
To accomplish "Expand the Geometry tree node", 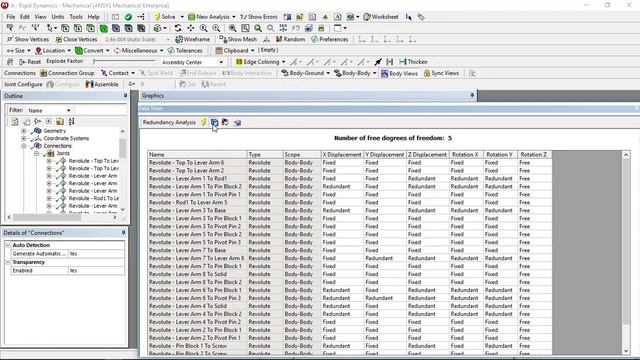I will pos(24,131).
